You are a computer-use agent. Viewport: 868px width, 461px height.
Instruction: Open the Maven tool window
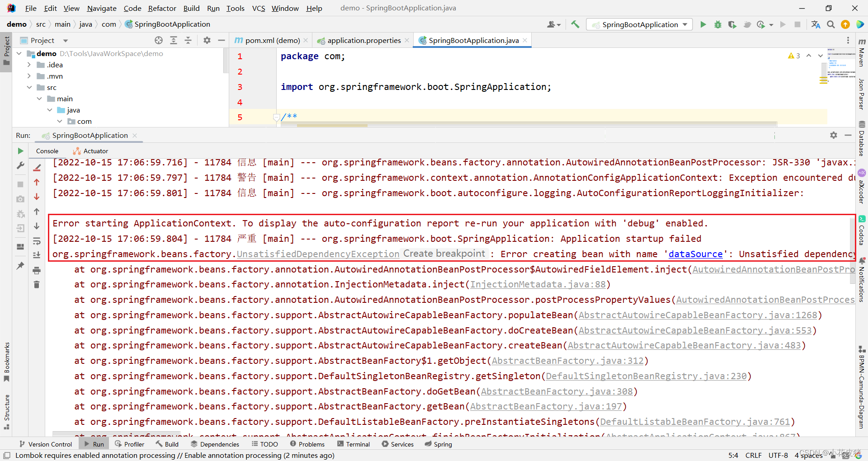pos(862,52)
